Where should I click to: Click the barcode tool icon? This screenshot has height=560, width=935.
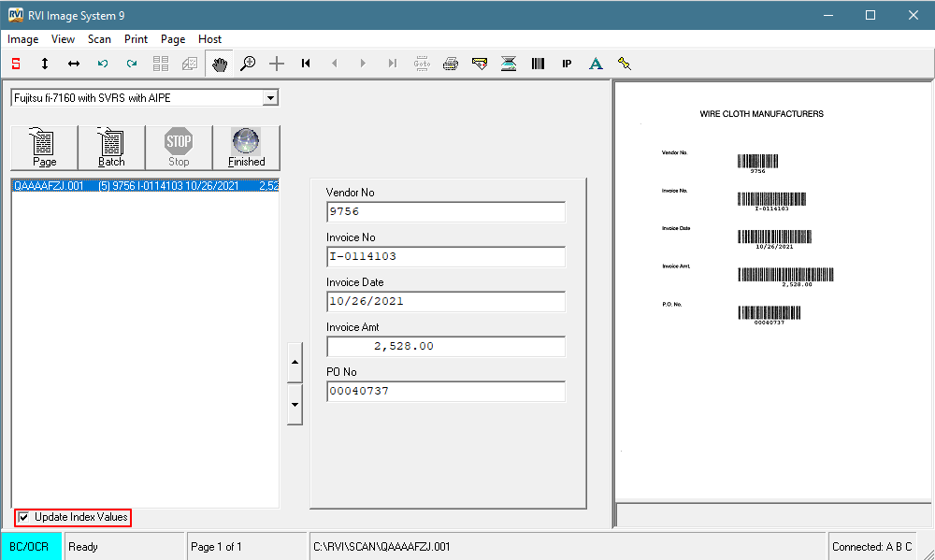click(538, 63)
